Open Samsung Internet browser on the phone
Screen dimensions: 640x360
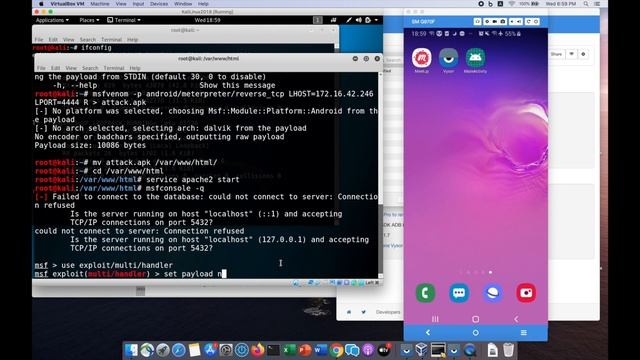[x=492, y=293]
